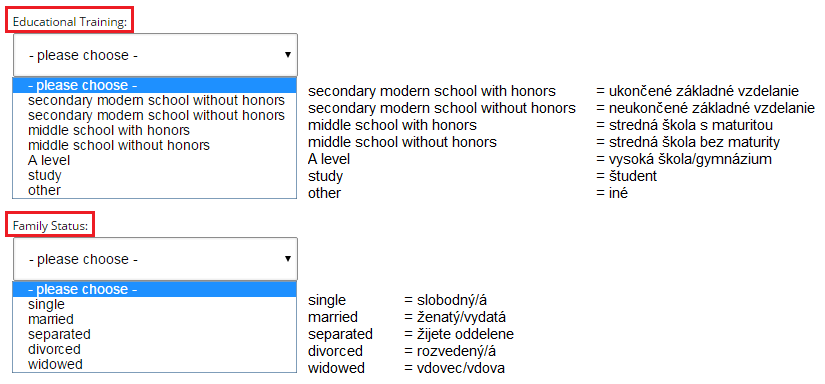Select 'other' in education list box
This screenshot has width=825, height=384.
click(x=155, y=190)
